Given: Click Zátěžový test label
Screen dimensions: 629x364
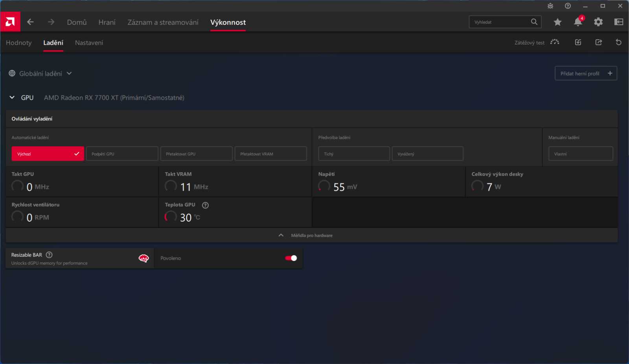Looking at the screenshot, I should point(530,42).
